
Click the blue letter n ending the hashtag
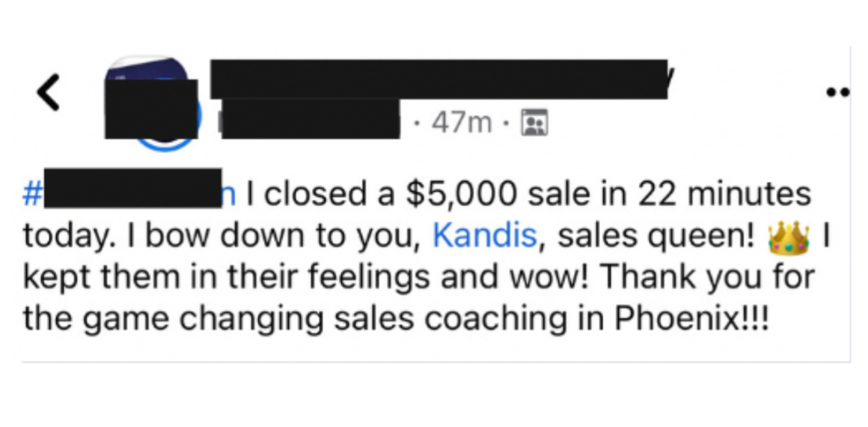click(229, 194)
